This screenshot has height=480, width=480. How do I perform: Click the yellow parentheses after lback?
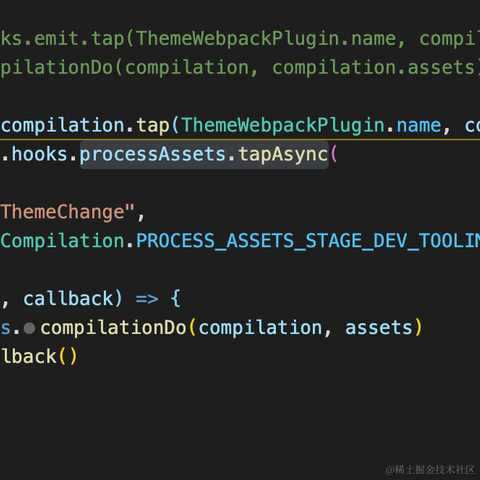click(x=68, y=357)
